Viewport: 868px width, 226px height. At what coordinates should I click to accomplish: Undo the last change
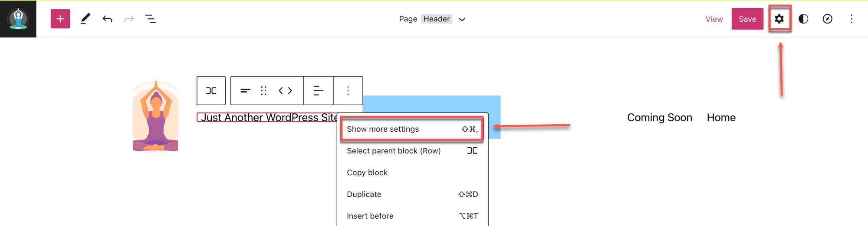[107, 19]
